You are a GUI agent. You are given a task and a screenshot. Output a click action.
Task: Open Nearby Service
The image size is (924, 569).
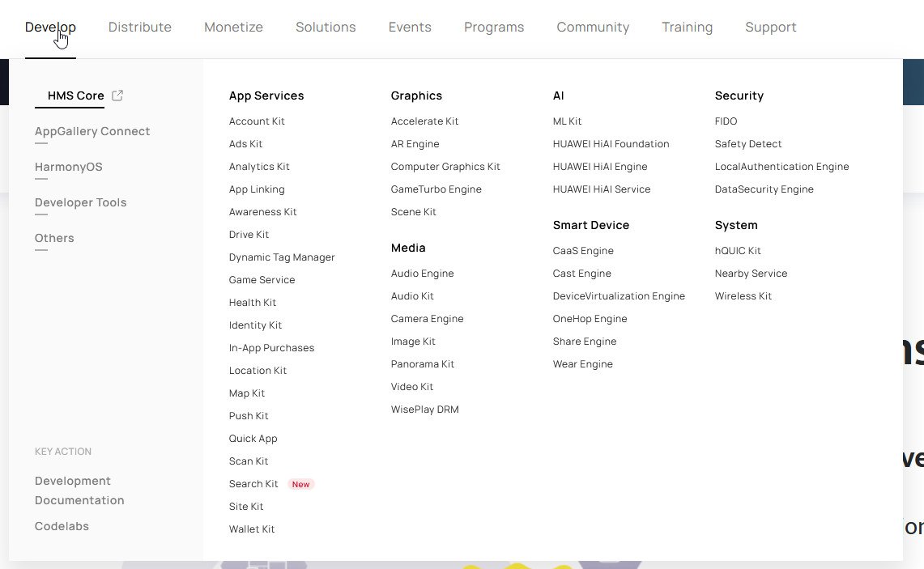(x=751, y=274)
